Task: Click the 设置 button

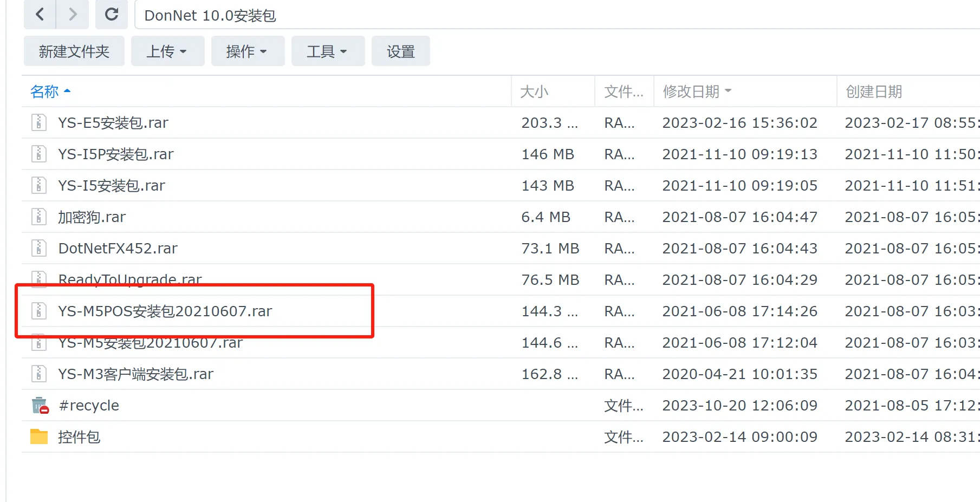Action: [x=400, y=51]
